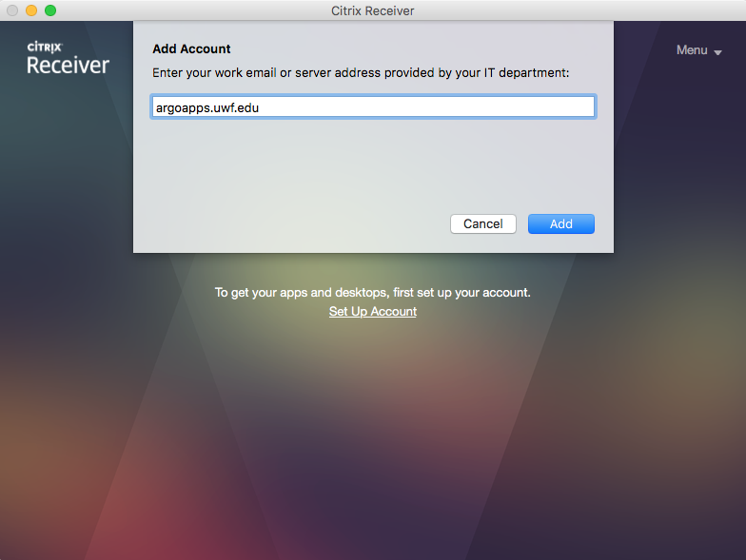Follow the Set Up Account link
746x560 pixels.
tap(373, 312)
